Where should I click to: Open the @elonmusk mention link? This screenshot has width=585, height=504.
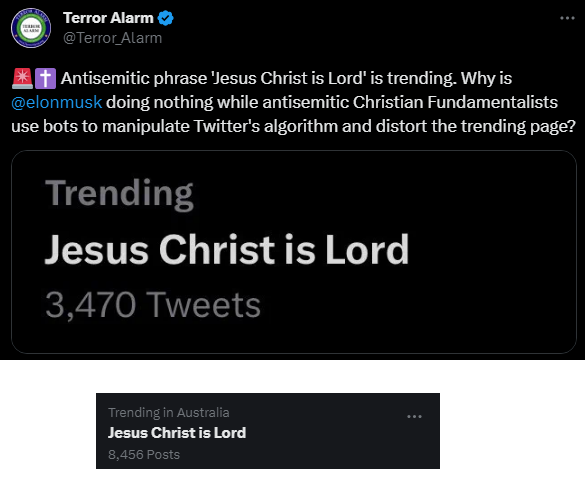point(56,102)
